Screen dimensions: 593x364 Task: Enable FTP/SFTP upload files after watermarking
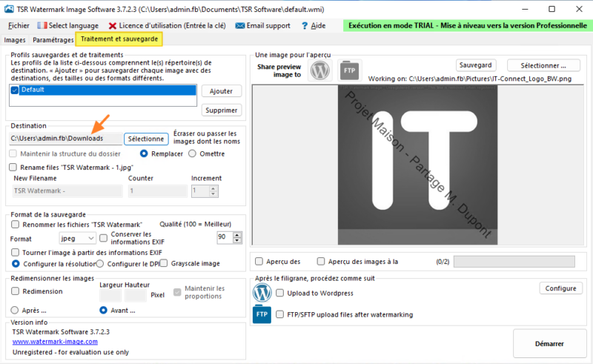[x=280, y=314]
